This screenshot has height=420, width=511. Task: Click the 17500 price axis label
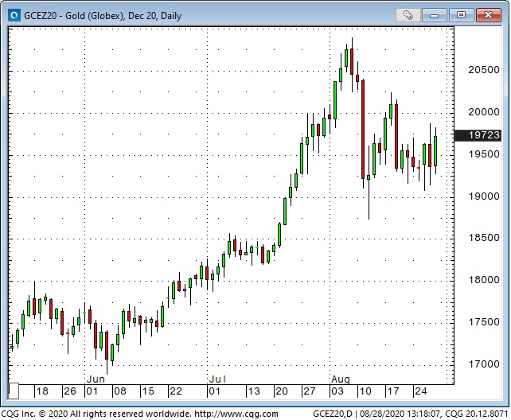click(484, 322)
